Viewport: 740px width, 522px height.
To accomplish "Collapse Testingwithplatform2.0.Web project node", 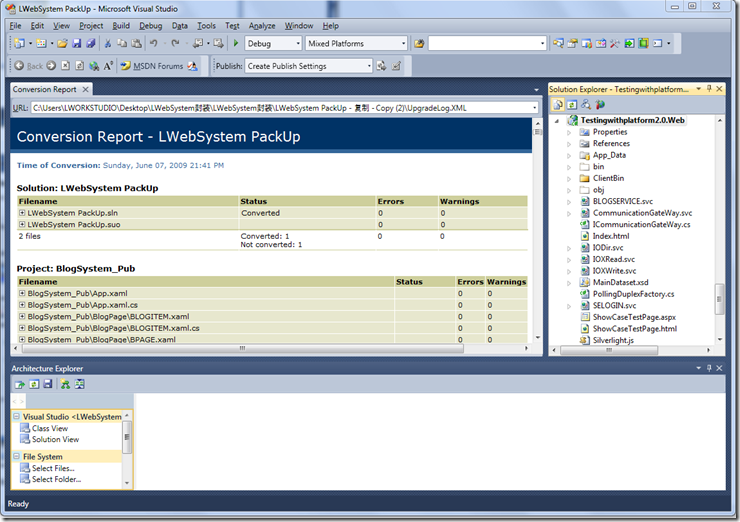I will tap(557, 121).
